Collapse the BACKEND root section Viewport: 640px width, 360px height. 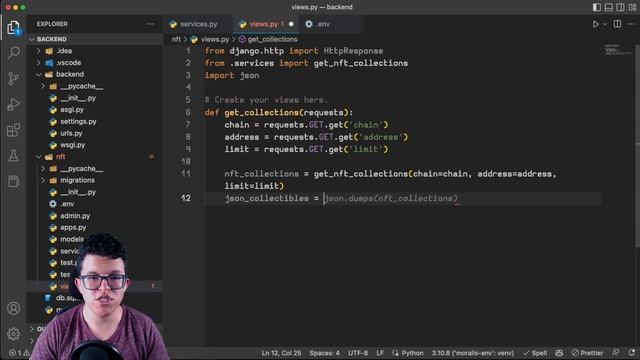pyautogui.click(x=95, y=39)
